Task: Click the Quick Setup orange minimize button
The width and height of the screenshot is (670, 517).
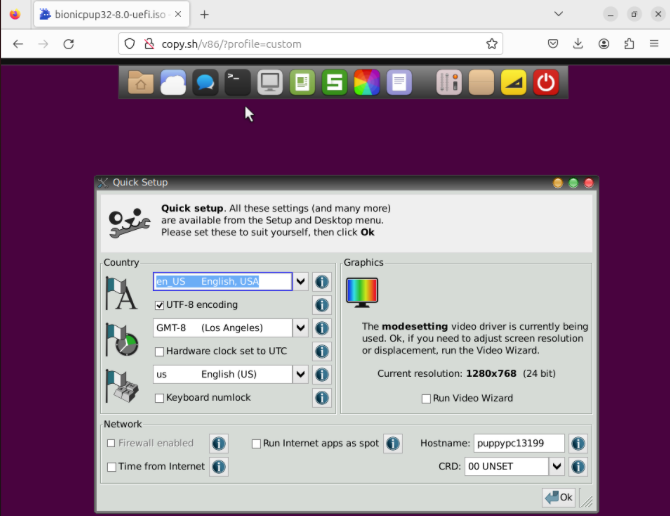Action: (558, 183)
